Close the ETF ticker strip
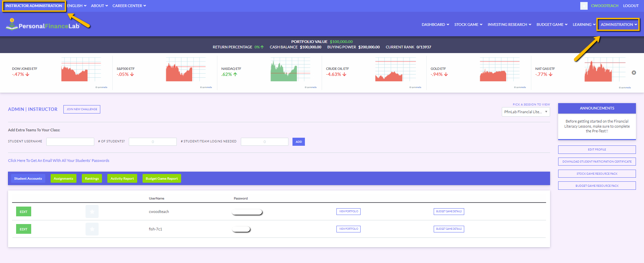 [634, 73]
